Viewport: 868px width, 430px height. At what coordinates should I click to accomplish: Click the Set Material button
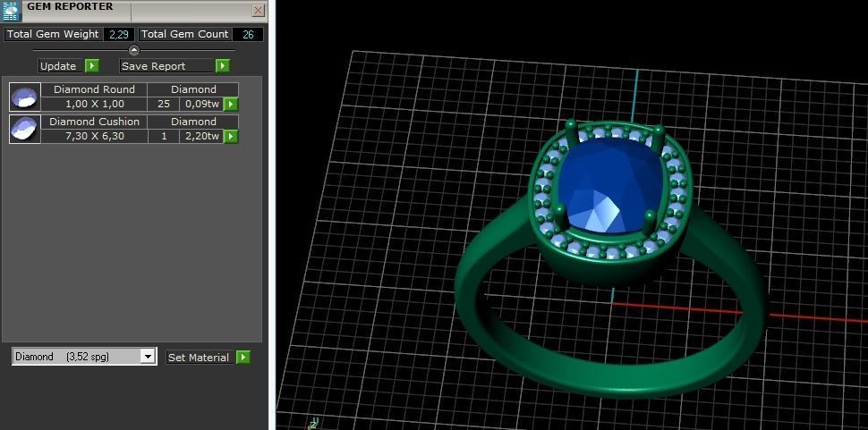pos(201,357)
